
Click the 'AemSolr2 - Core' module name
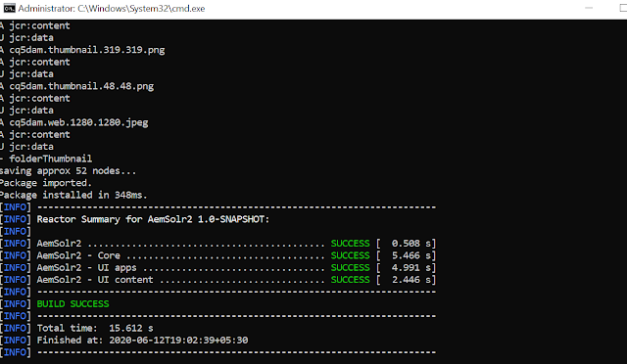(x=78, y=255)
